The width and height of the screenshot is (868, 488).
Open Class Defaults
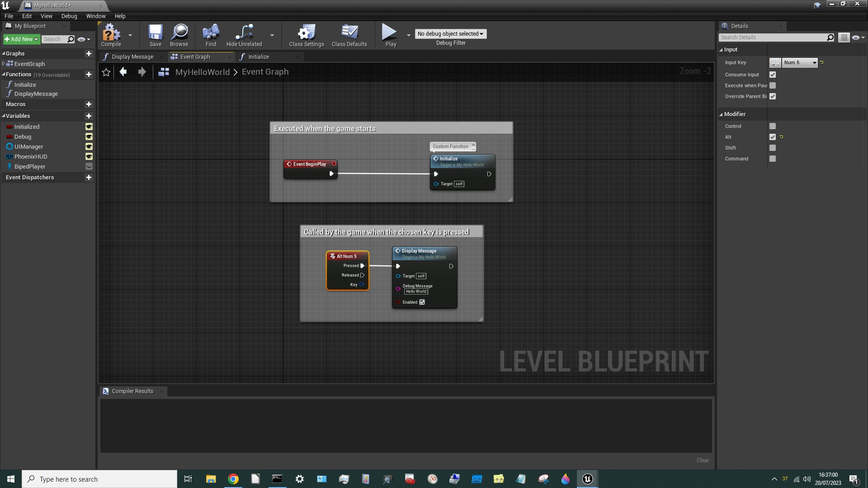(349, 35)
